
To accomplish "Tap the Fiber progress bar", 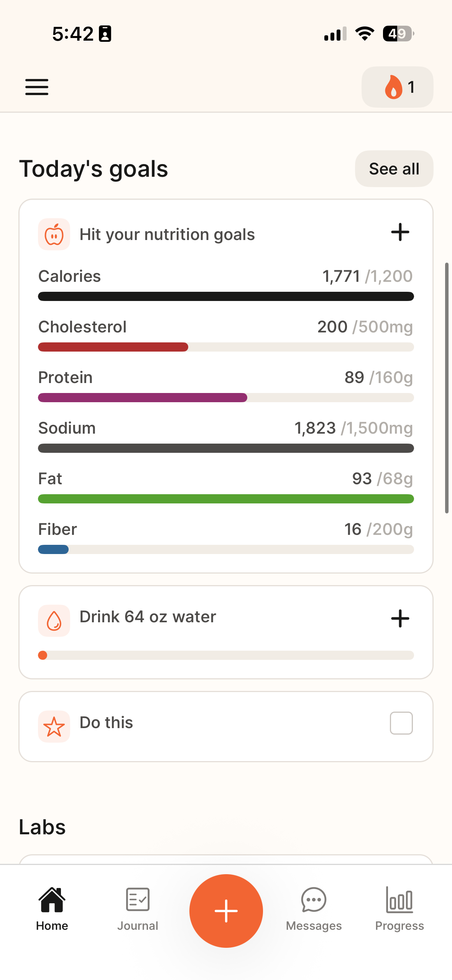I will pos(226,549).
